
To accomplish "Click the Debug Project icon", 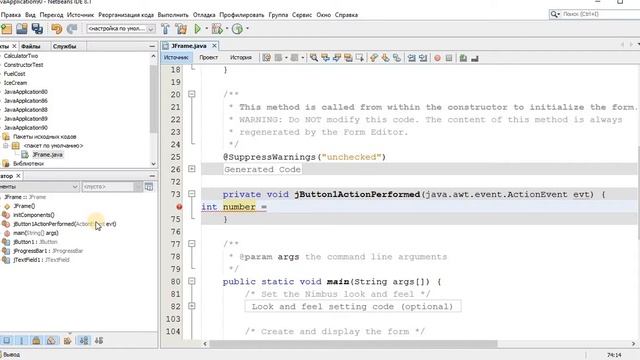I will point(217,29).
